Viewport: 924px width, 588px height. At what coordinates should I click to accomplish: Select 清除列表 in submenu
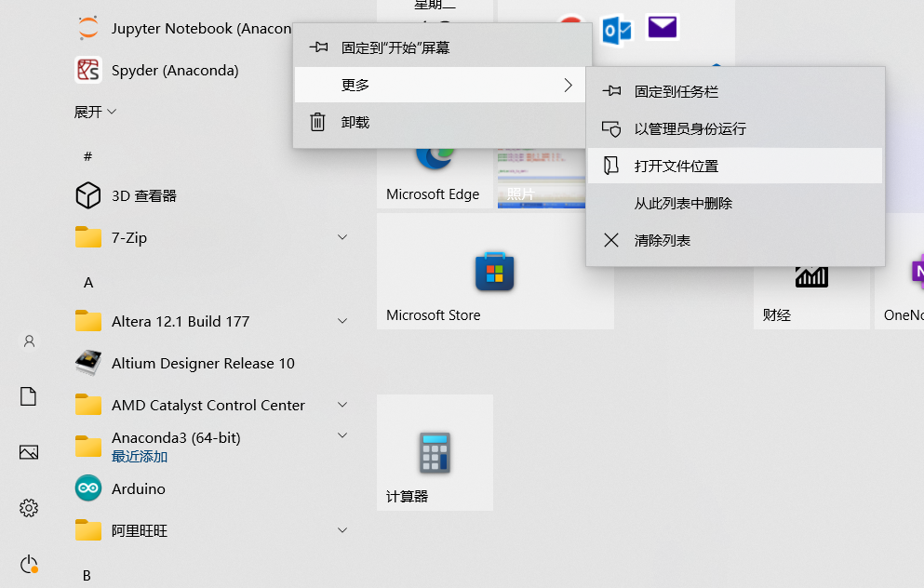[x=735, y=240]
